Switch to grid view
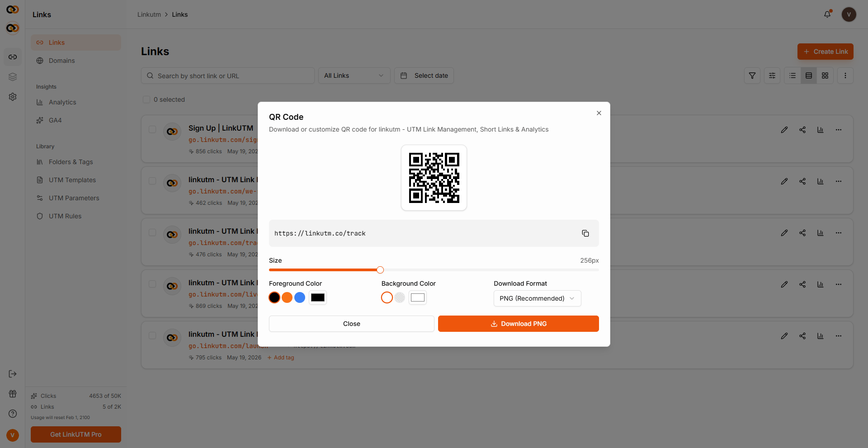The width and height of the screenshot is (868, 448). point(825,75)
